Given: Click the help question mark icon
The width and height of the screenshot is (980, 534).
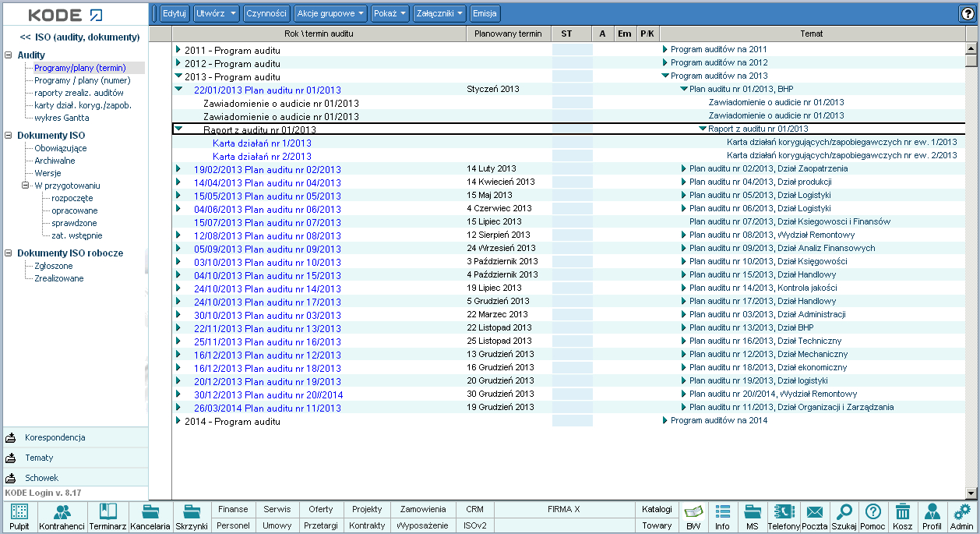Looking at the screenshot, I should 968,13.
